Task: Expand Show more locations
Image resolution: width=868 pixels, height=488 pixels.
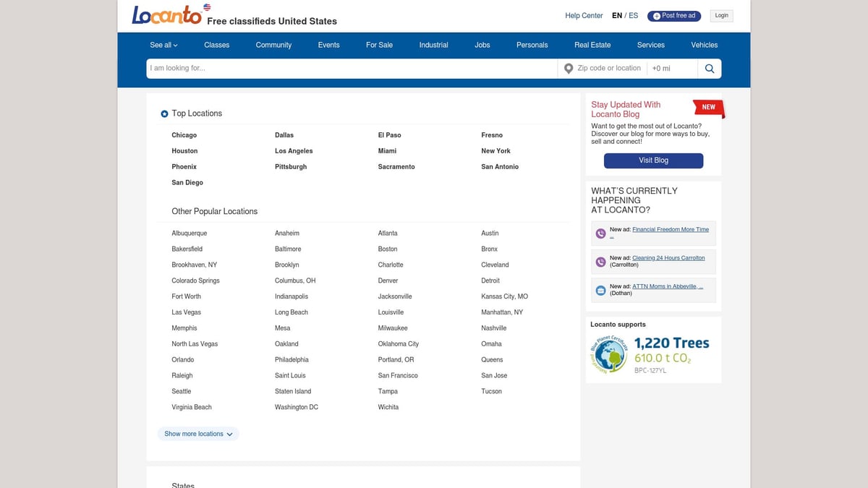Action: click(x=197, y=434)
